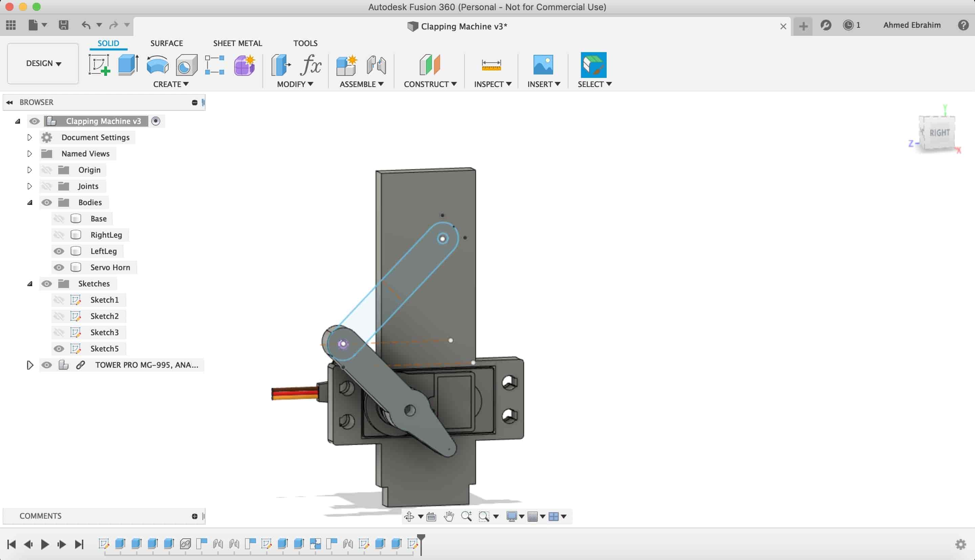Select Sketch3 in the browser
The width and height of the screenshot is (975, 560).
point(104,332)
